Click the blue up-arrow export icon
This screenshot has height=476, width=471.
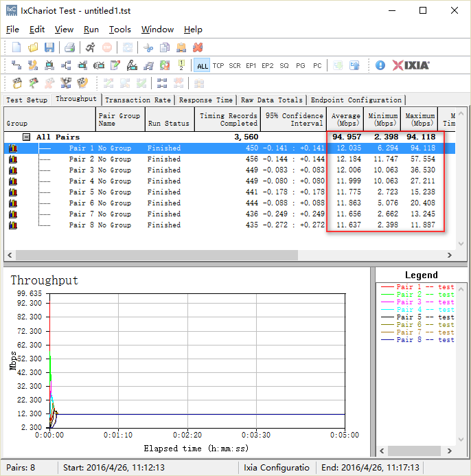click(x=354, y=65)
